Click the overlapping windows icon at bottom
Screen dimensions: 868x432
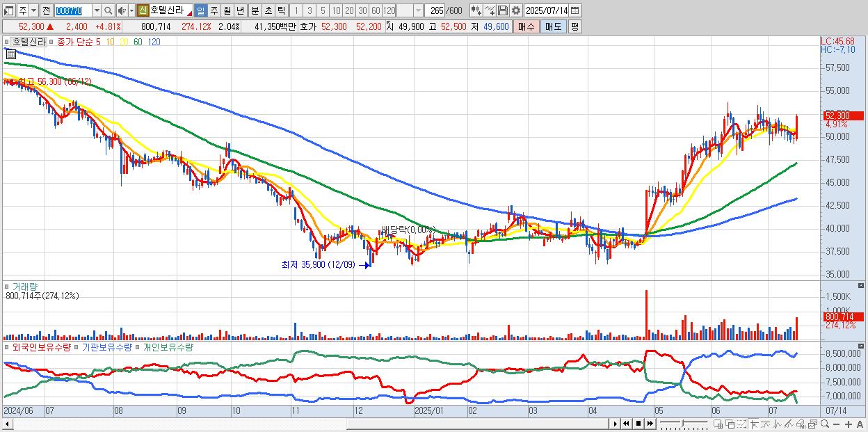tap(730, 424)
